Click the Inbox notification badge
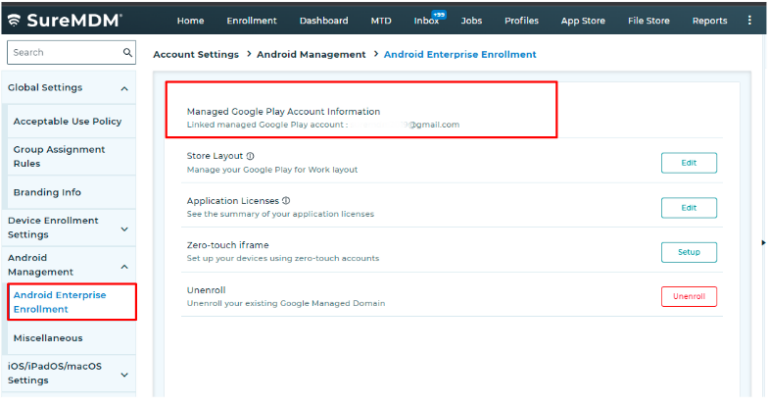Screen dimensions: 768x406 [x=439, y=15]
